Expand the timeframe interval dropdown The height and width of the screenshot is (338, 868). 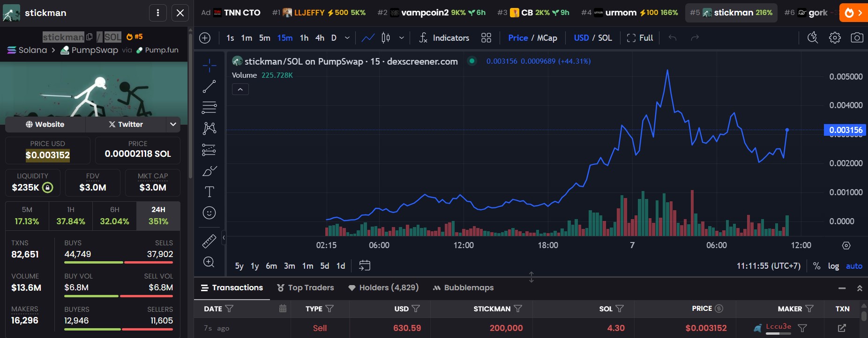(x=347, y=38)
